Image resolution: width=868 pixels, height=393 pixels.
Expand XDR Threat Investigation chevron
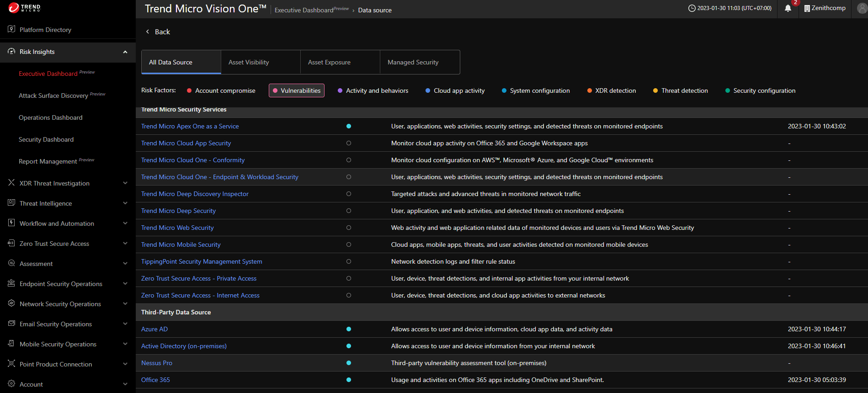pyautogui.click(x=125, y=183)
